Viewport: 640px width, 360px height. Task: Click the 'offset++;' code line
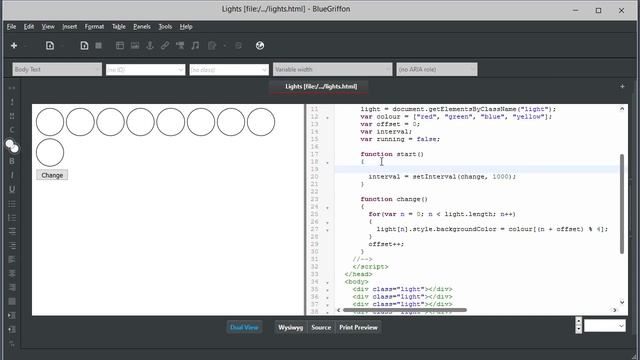tap(386, 244)
